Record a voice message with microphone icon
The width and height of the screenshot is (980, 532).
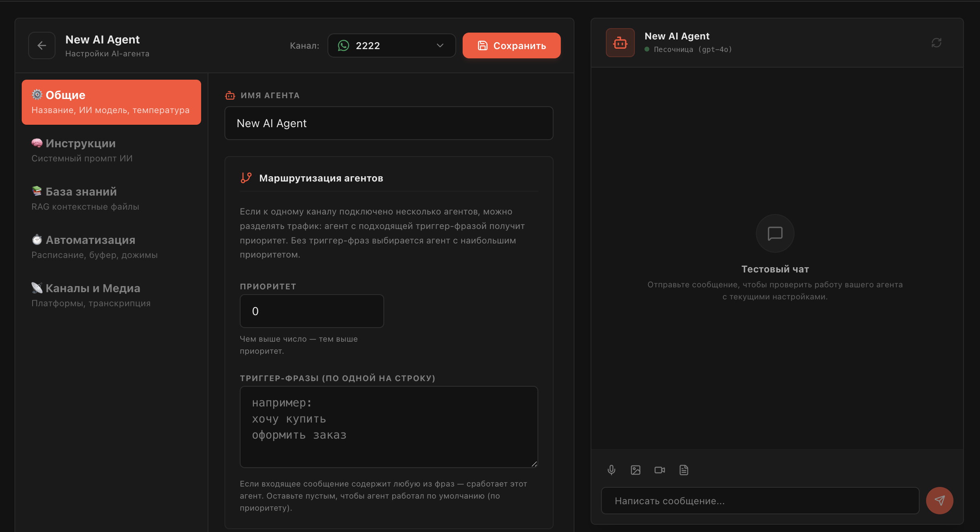611,470
